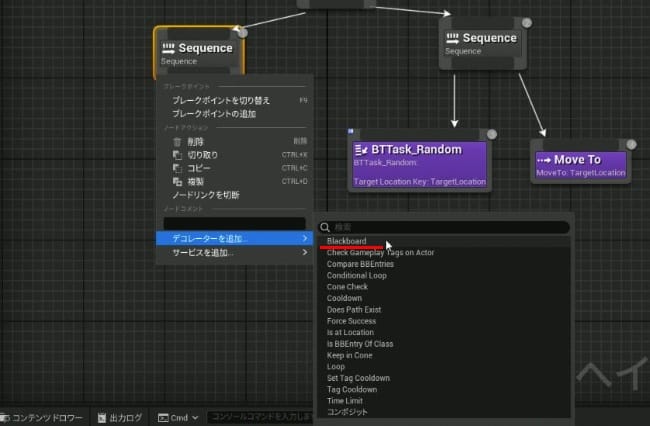Add the Conditional Loop decorator
The image size is (650, 426).
click(357, 275)
